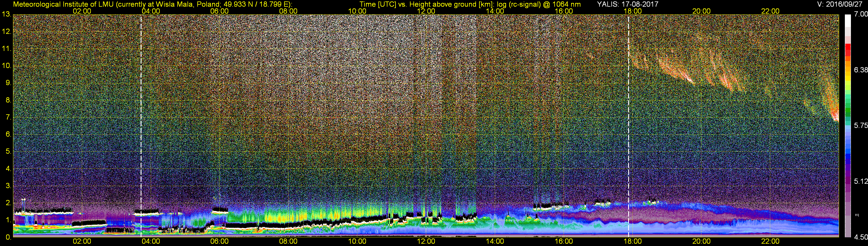Click the height axis label '3.'
This screenshot has height=246, width=868.
click(8, 186)
